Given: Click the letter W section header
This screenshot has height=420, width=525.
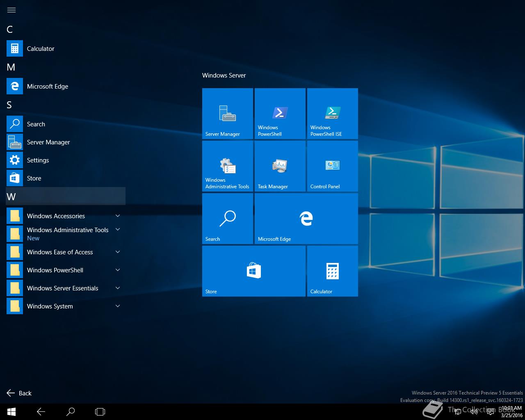Looking at the screenshot, I should (66, 196).
